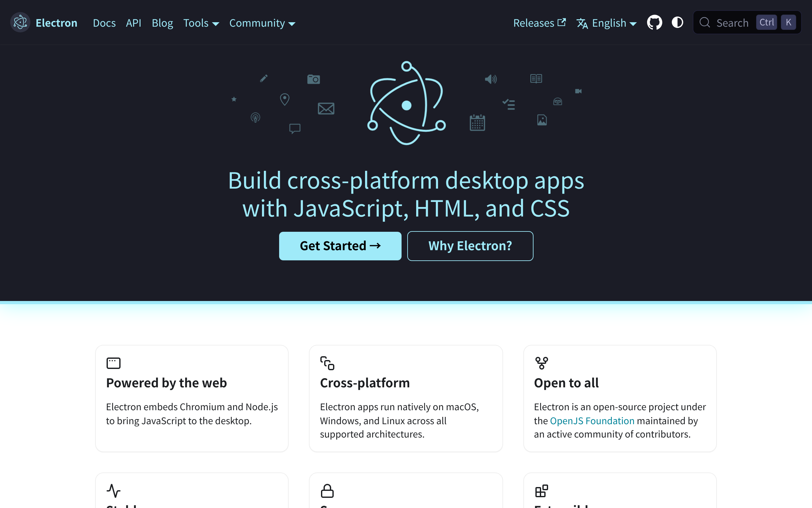Open the Docs page
The width and height of the screenshot is (812, 508).
tap(104, 23)
